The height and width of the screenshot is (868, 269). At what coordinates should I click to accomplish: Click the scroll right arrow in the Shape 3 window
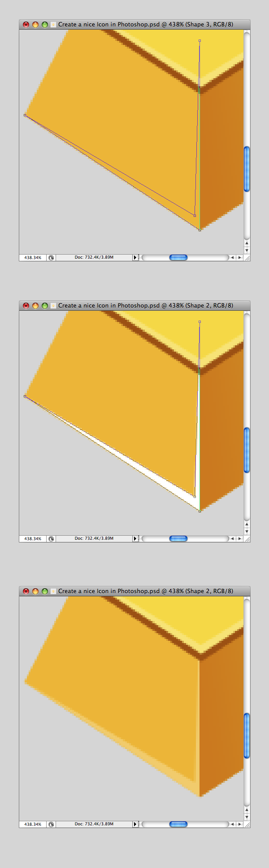coord(240,258)
